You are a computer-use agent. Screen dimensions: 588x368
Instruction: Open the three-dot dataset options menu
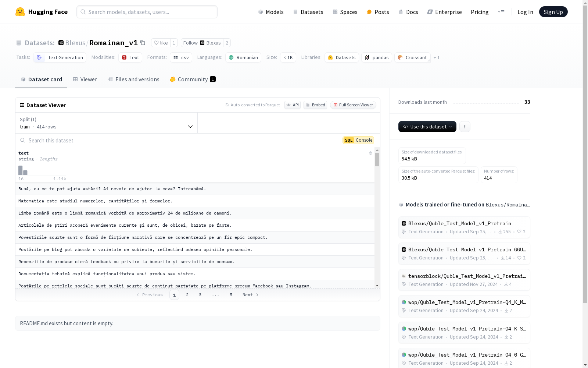(465, 127)
